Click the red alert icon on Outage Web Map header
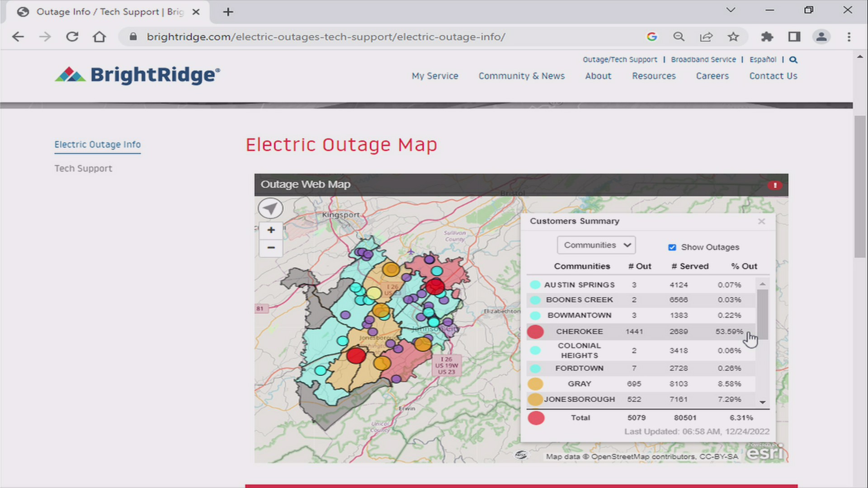 click(774, 186)
